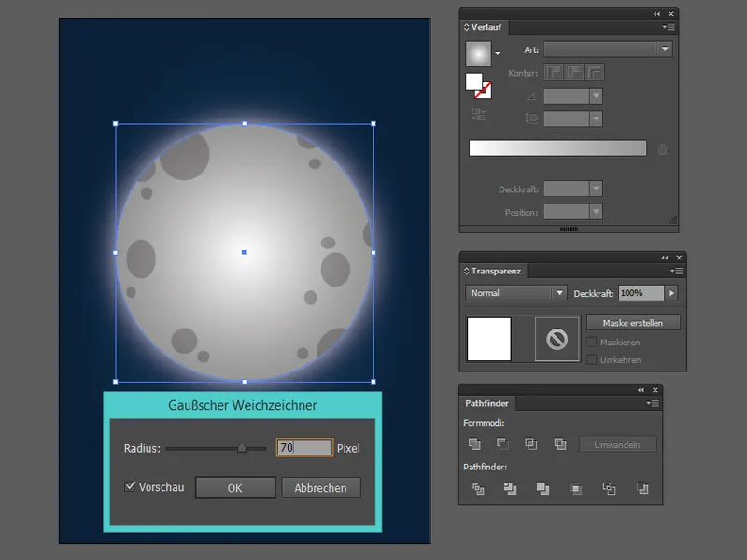
Task: Click the Merge pathfinder icon
Action: pyautogui.click(x=543, y=488)
